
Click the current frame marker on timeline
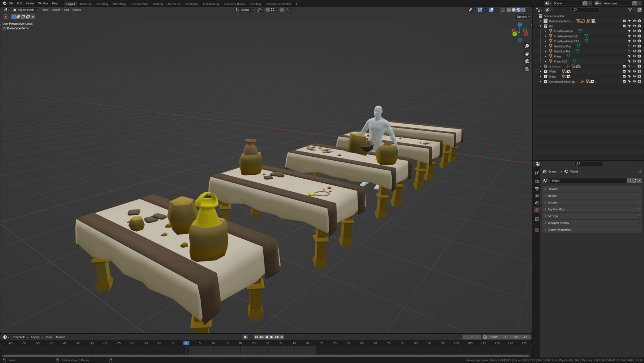coord(186,343)
